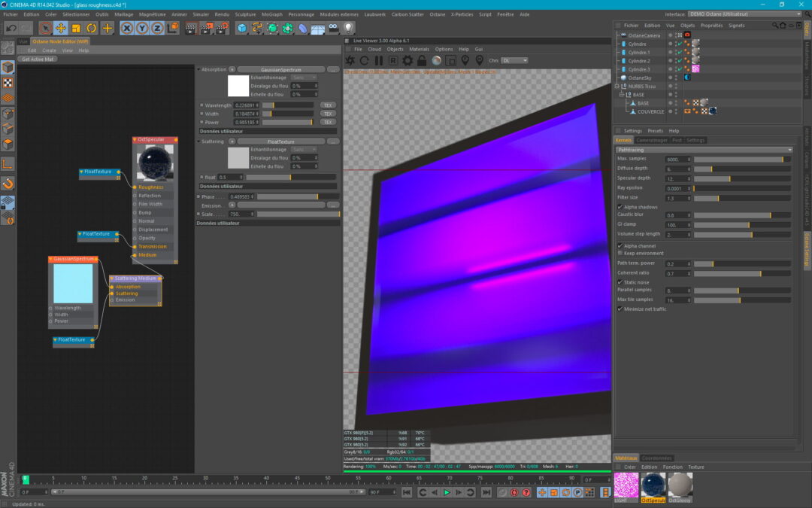Open the MoGraph menu

pyautogui.click(x=271, y=14)
